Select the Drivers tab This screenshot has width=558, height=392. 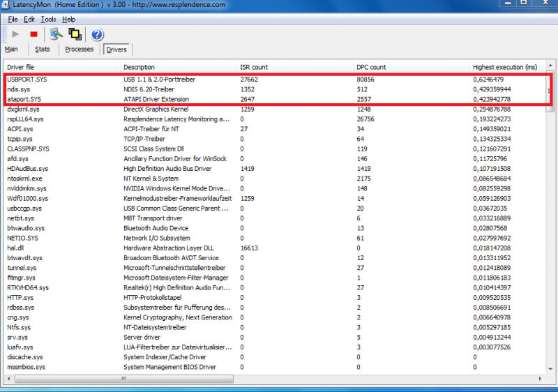click(x=116, y=50)
